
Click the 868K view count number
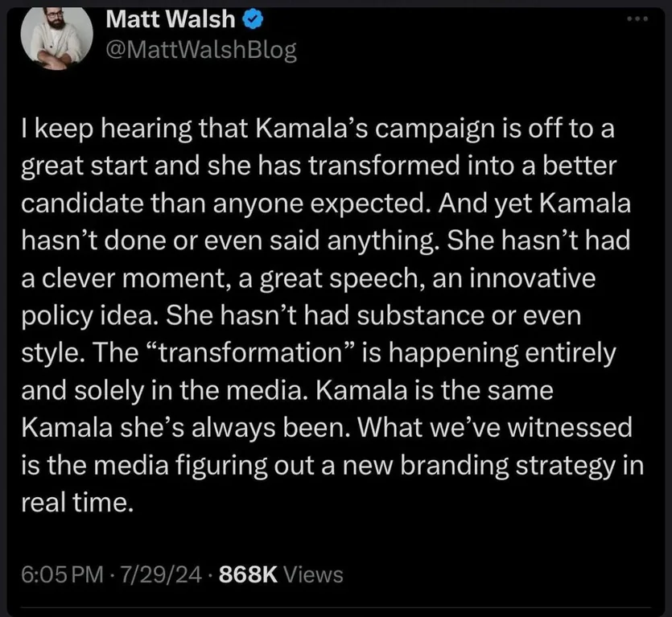coord(248,574)
